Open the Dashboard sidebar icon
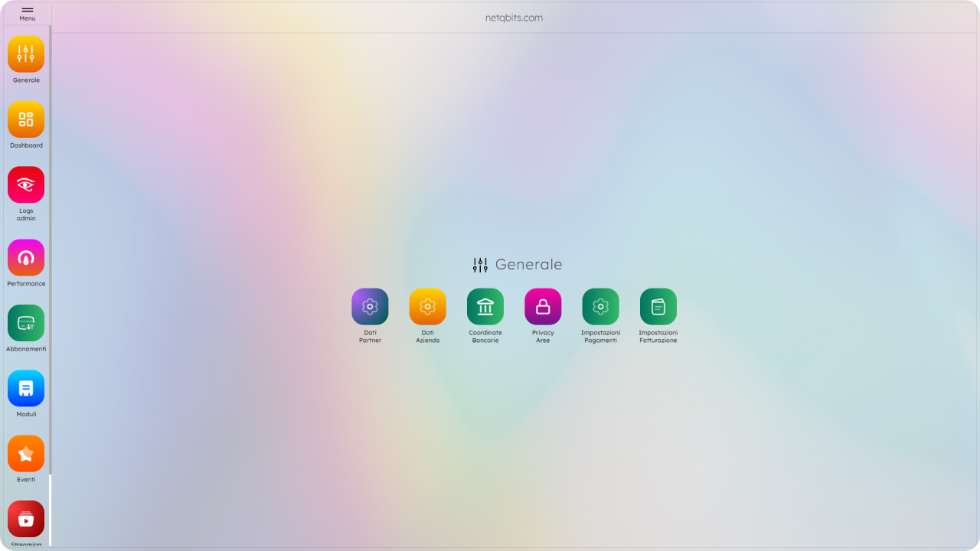 [x=26, y=119]
